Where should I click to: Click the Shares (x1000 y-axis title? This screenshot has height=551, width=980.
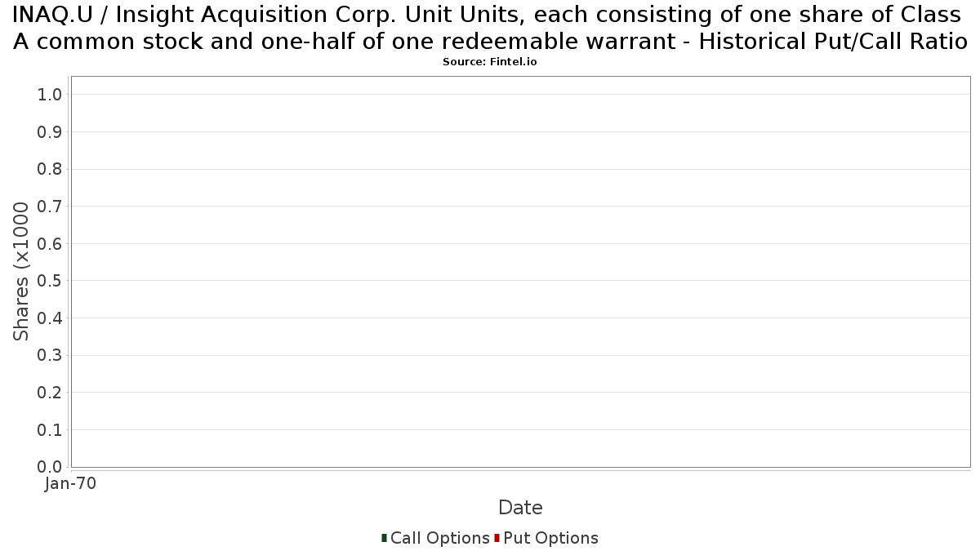[x=21, y=272]
